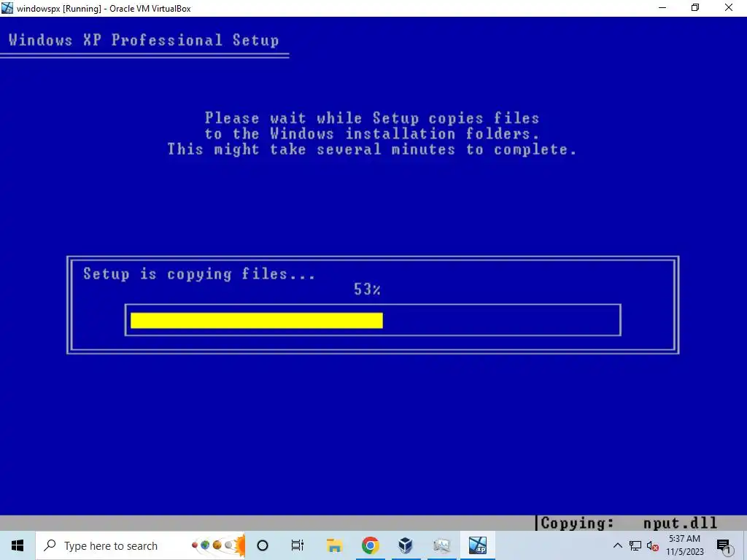747x560 pixels.
Task: Click the planets search highlight image
Action: (x=218, y=545)
